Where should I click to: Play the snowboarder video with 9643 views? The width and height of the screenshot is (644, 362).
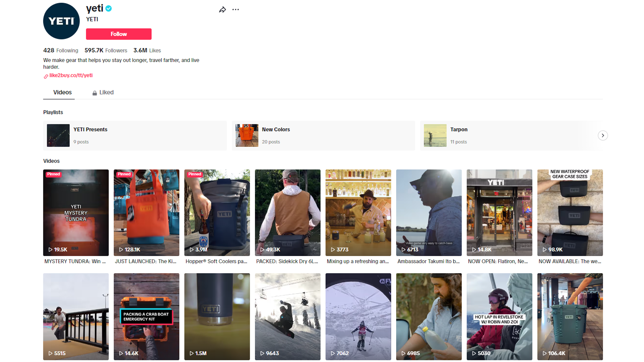tap(288, 317)
